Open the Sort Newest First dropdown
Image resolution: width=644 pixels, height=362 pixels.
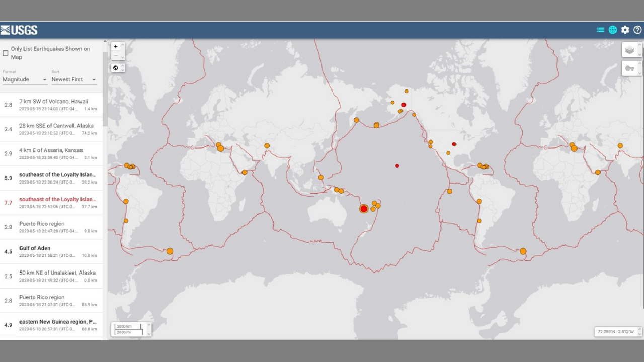73,79
